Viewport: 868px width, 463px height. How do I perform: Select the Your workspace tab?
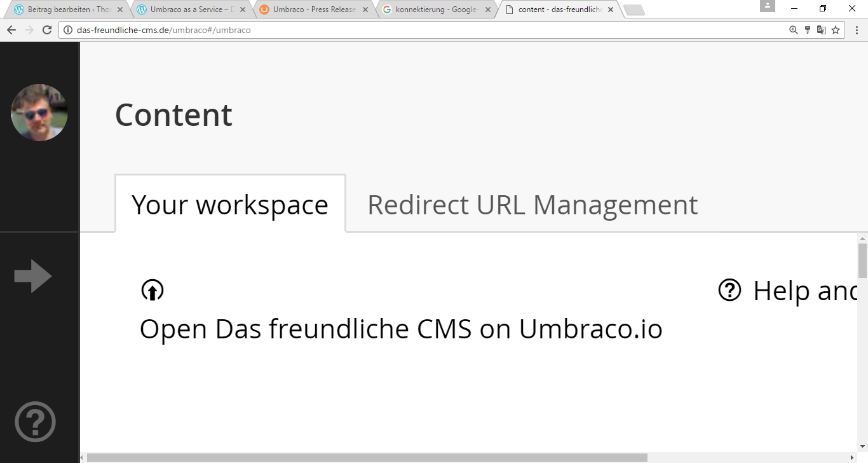[x=230, y=205]
